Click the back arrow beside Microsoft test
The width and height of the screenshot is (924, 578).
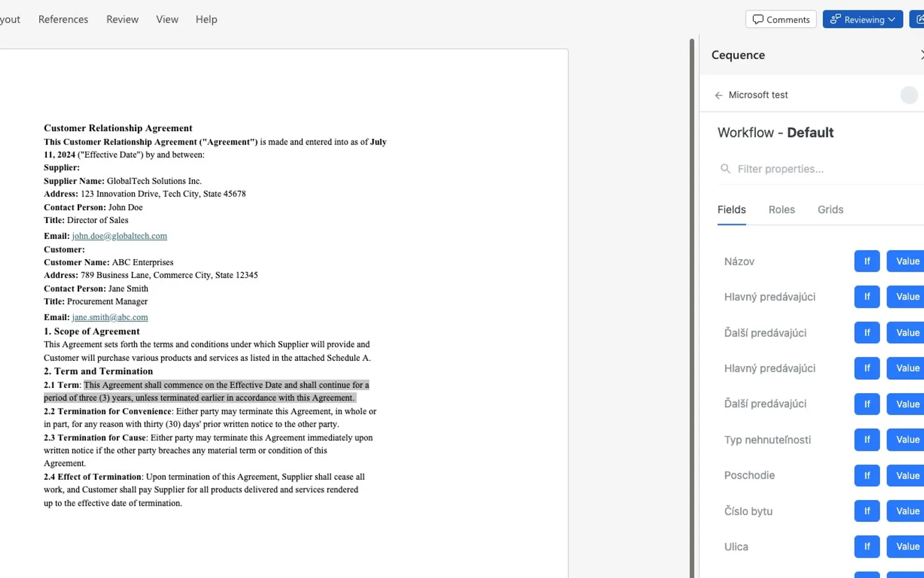tap(718, 95)
